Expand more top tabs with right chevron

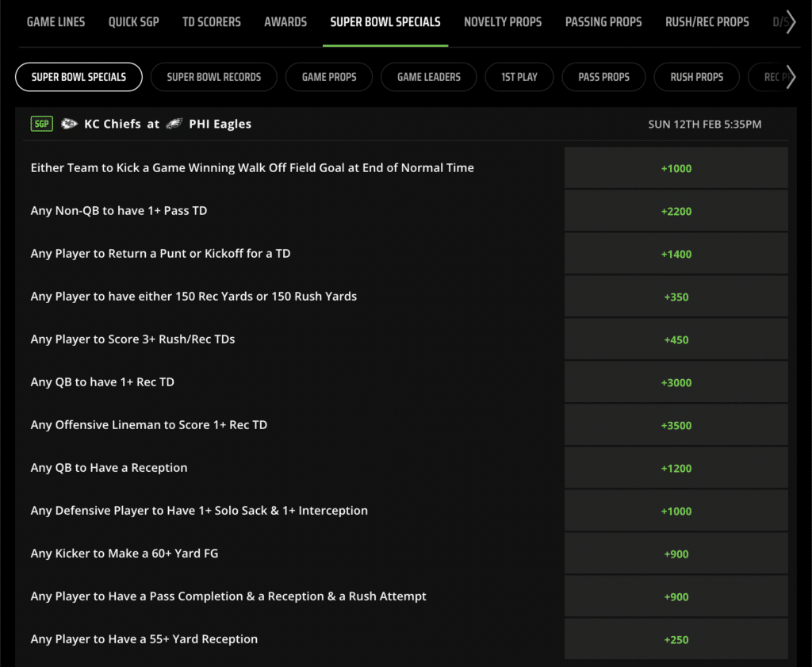[x=791, y=21]
